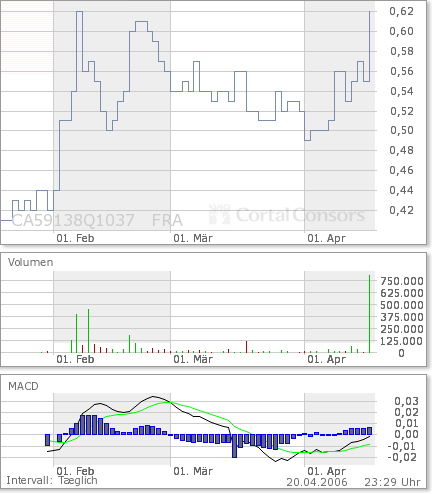Click the 0,60 price axis label
Viewport: 432px width, 494px height.
point(402,31)
